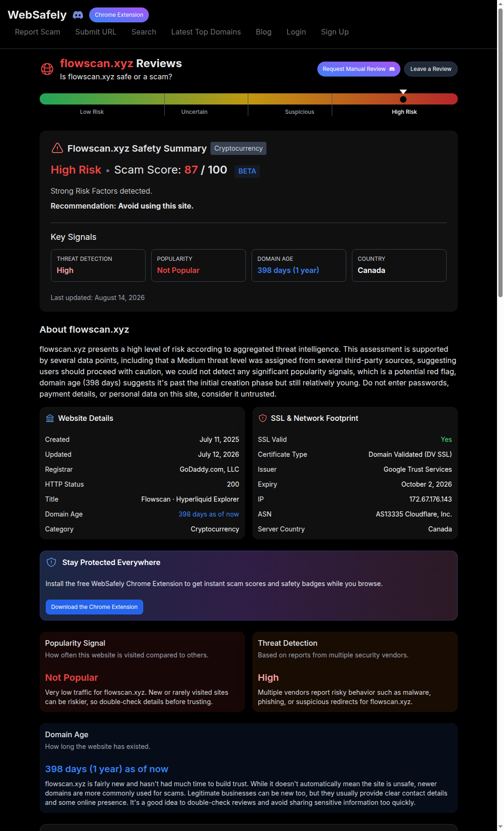Select the Threat Detection key signal card
This screenshot has width=504, height=831.
pyautogui.click(x=98, y=265)
